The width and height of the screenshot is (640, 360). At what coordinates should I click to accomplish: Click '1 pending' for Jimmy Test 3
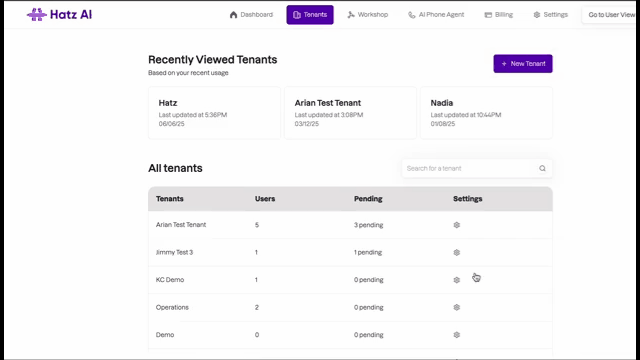[x=368, y=252]
